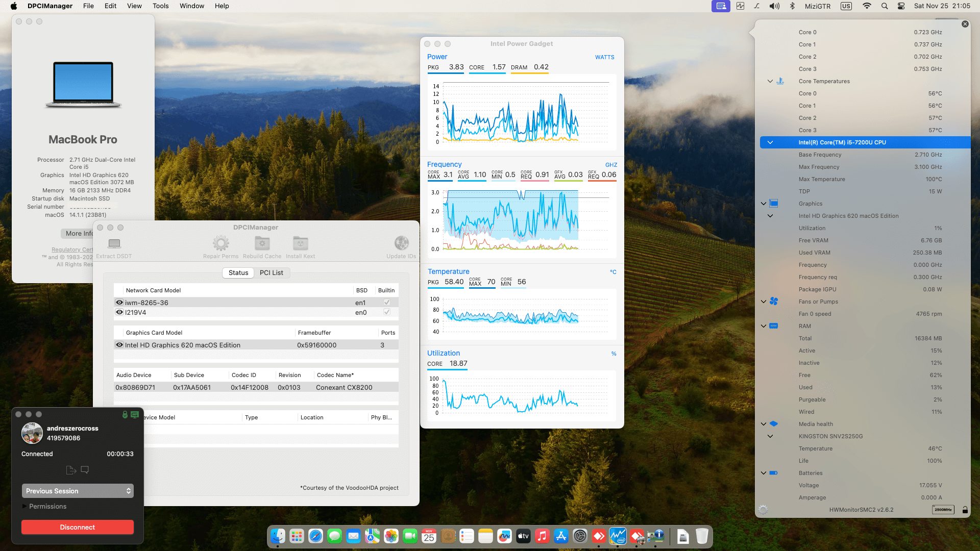The height and width of the screenshot is (551, 980).
Task: Open the volume control in the menu bar
Action: pyautogui.click(x=774, y=6)
